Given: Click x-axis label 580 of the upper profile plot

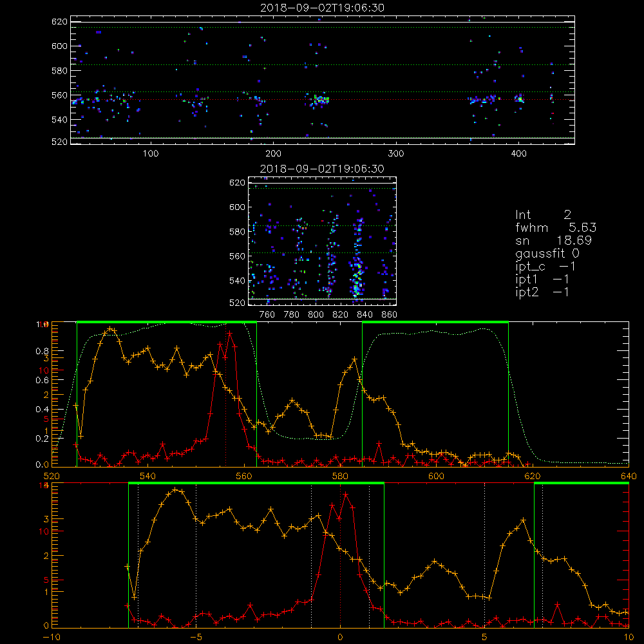Looking at the screenshot, I should 340,476.
